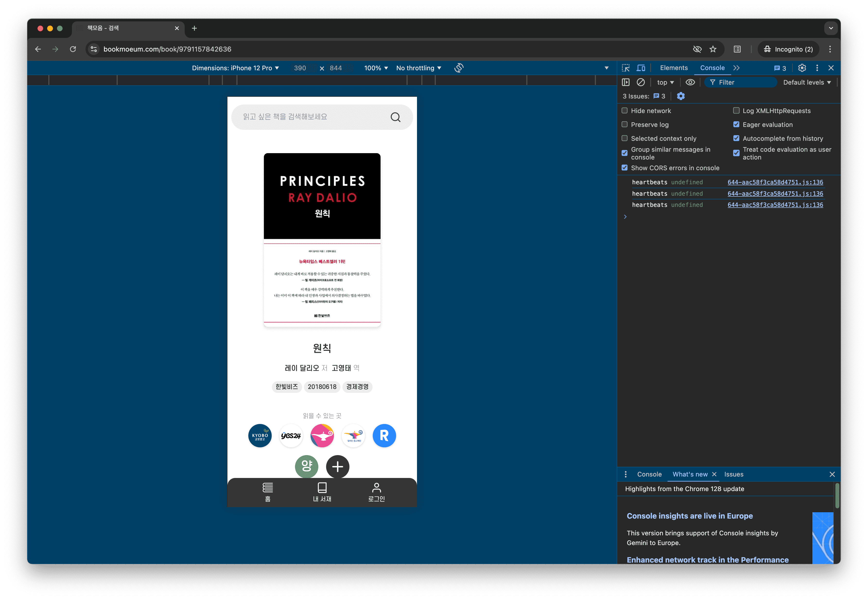Uncheck Autocomplete from history

[736, 138]
